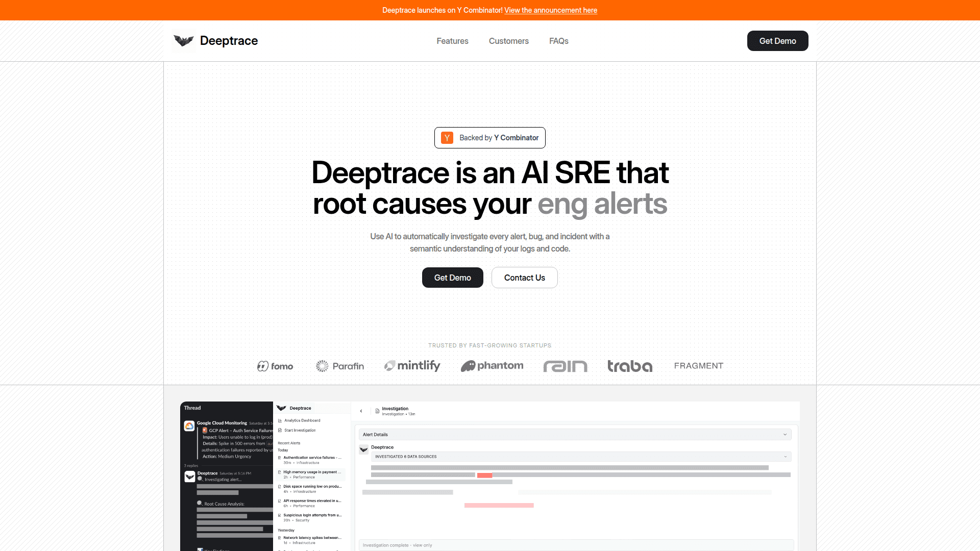This screenshot has width=980, height=551.
Task: Click the Mintlify logo
Action: coord(411,365)
